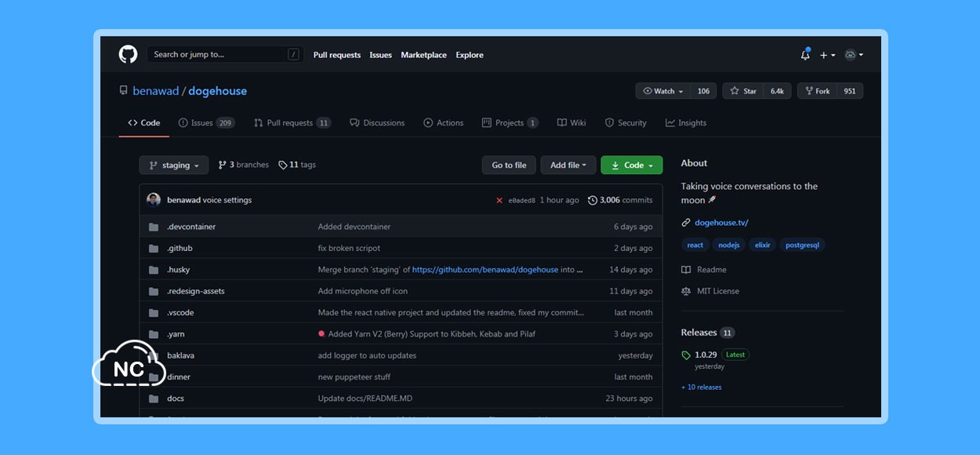
Task: Open release 1.0.29 Latest
Action: pyautogui.click(x=715, y=355)
